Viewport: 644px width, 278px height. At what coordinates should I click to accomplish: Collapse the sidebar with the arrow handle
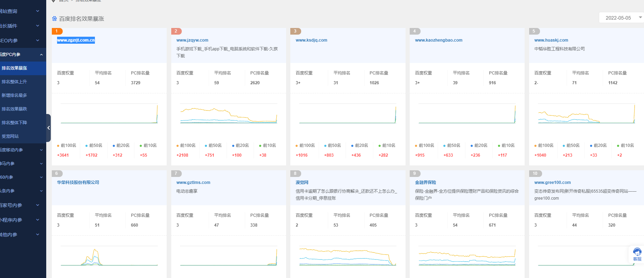(48, 128)
